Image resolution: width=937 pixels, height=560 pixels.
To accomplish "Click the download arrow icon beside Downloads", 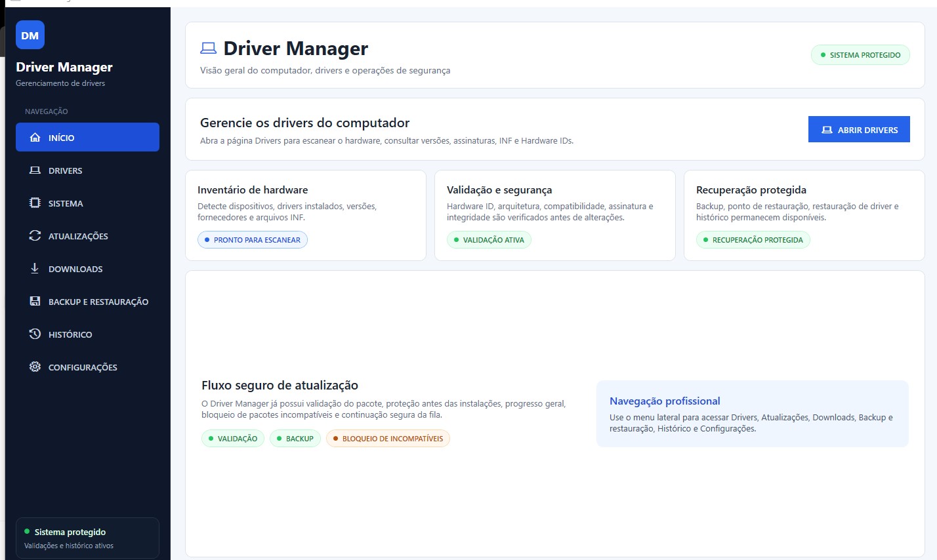I will [x=35, y=269].
